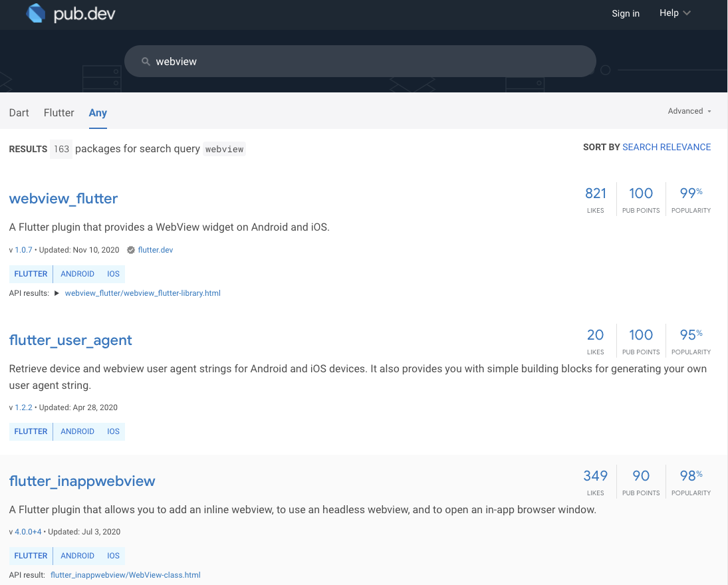Click the IOS tag under flutter_inappwebview
This screenshot has width=728, height=585.
[113, 556]
